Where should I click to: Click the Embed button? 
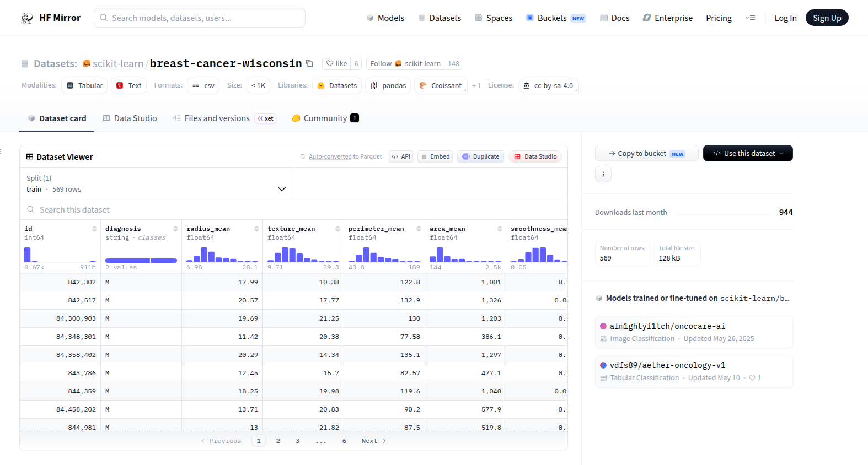[435, 156]
